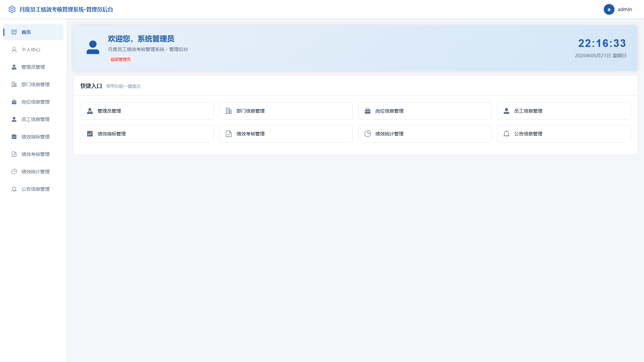Open 个人中心 in the sidebar
Image resolution: width=644 pixels, height=362 pixels.
click(33, 50)
